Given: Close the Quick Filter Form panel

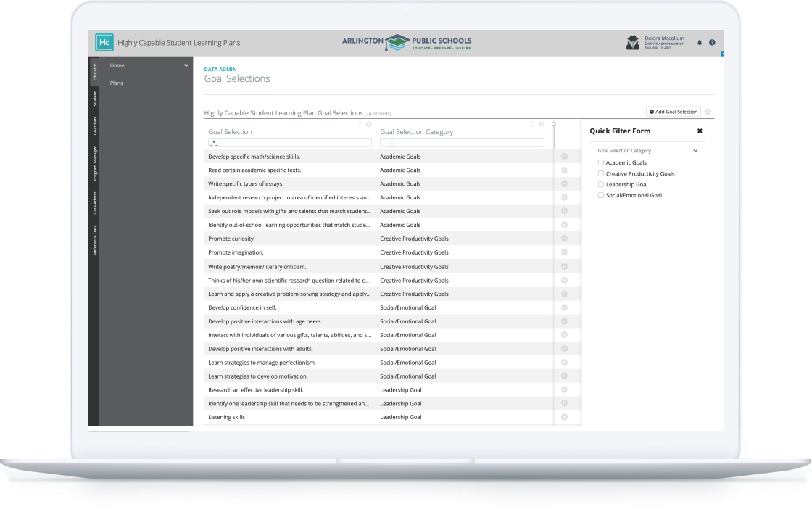Looking at the screenshot, I should point(700,131).
